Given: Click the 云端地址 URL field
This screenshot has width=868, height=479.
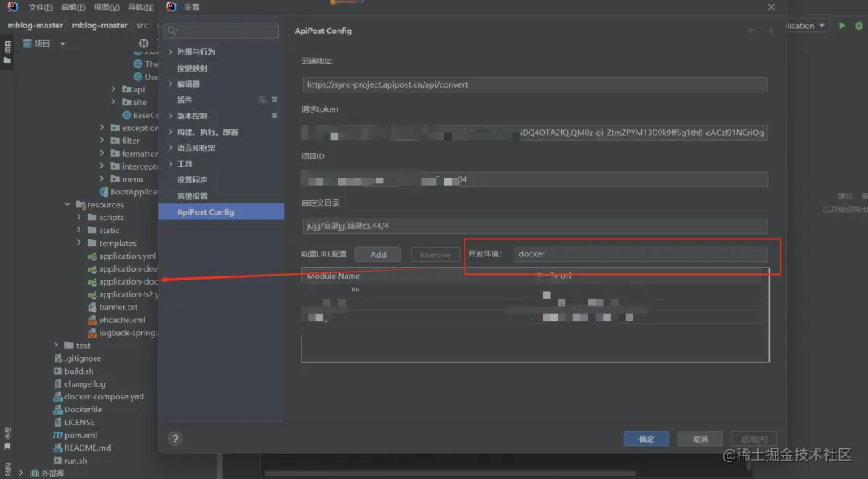Looking at the screenshot, I should tap(534, 84).
